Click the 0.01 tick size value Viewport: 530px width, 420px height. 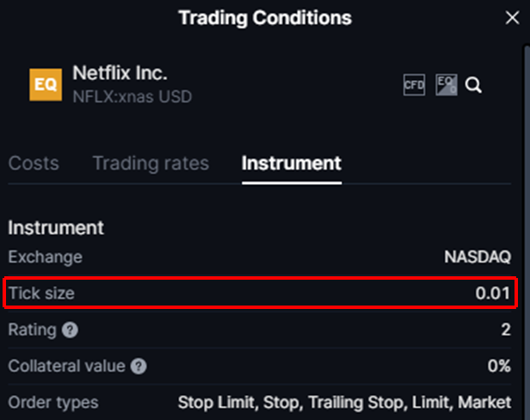pos(493,293)
